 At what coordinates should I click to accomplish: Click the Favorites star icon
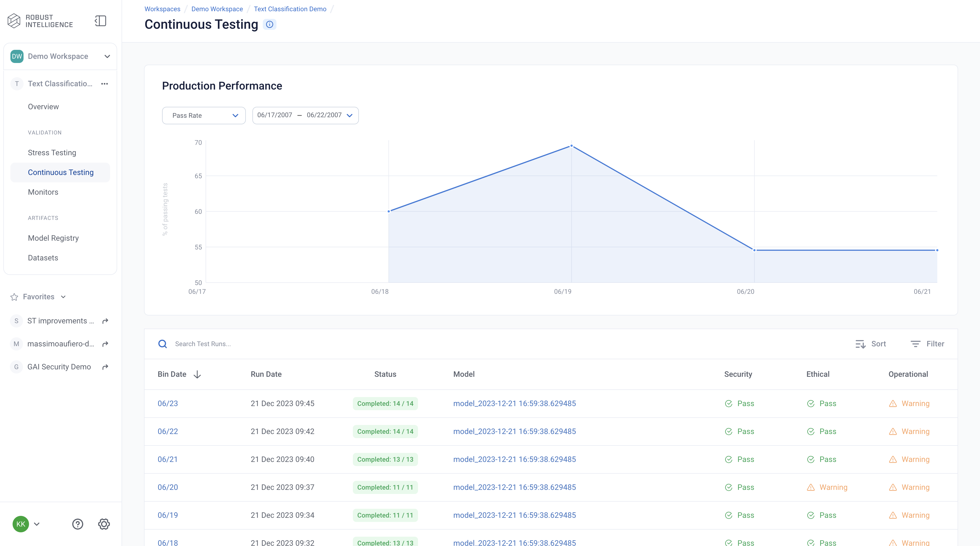pos(14,297)
